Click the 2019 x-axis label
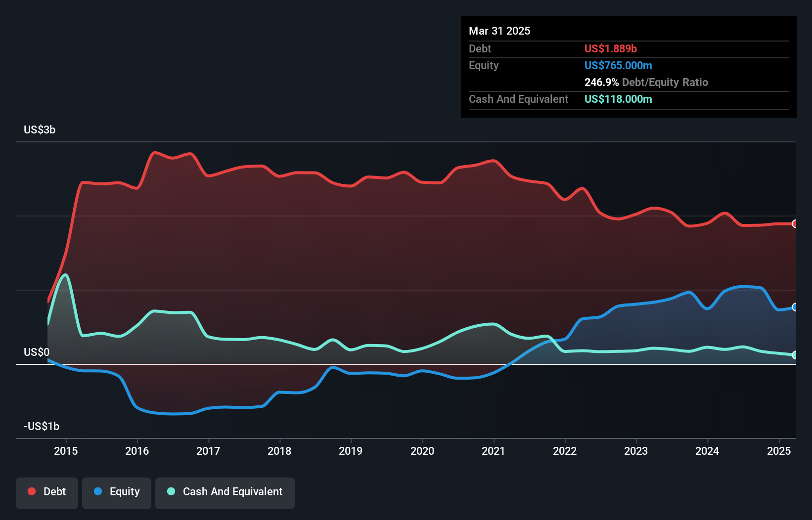Screen dimensions: 812x520 click(351, 451)
